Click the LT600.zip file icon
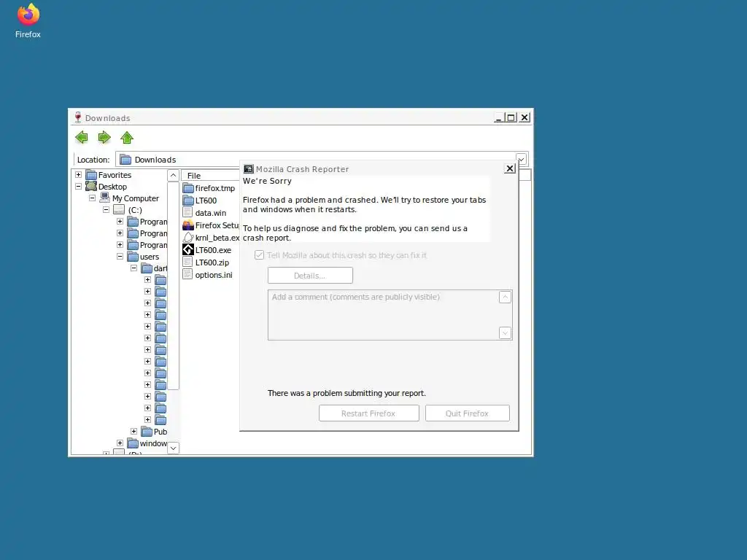The image size is (747, 560). click(187, 262)
